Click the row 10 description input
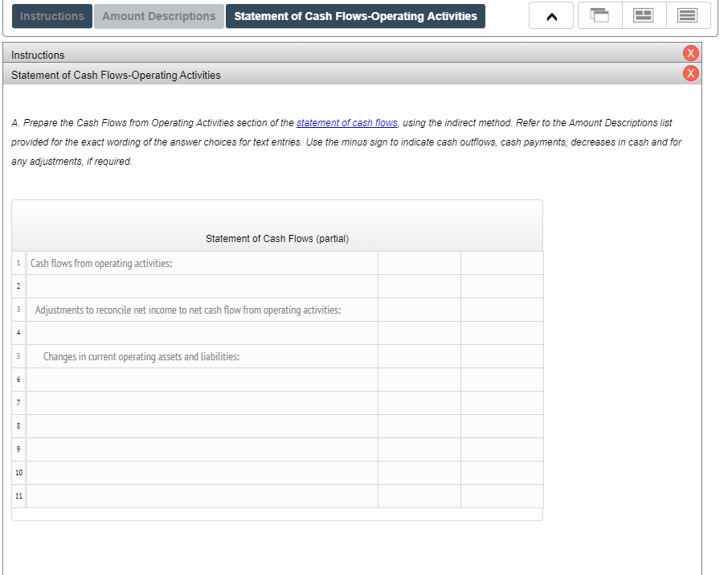Screen dimensions: 728x575 [201, 472]
